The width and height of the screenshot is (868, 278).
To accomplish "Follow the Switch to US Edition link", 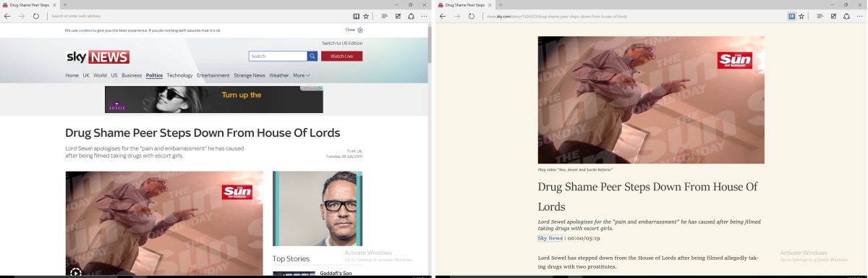I will click(x=342, y=43).
